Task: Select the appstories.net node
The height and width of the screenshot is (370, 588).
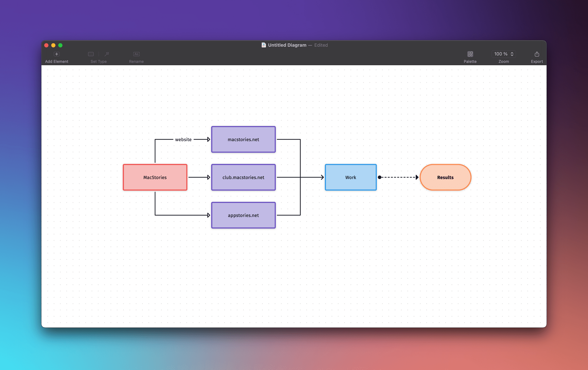Action: tap(243, 215)
